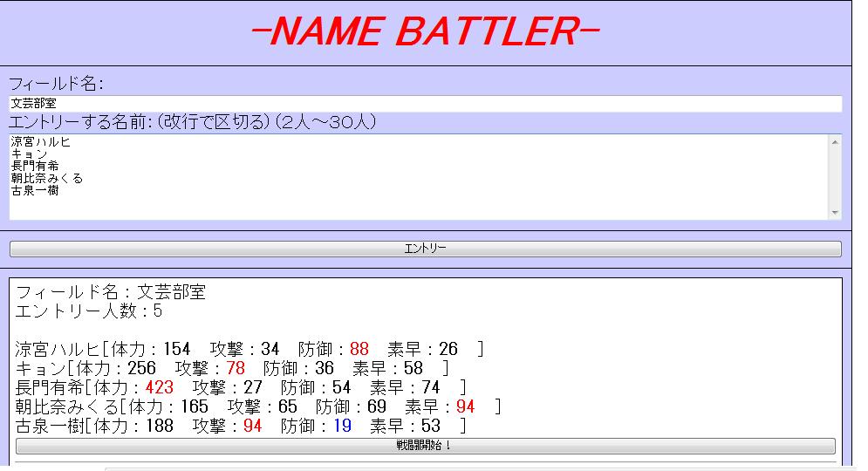The height and width of the screenshot is (471, 868).
Task: Click 涼宮ハルヒ's defense value 88
Action: pyautogui.click(x=359, y=349)
